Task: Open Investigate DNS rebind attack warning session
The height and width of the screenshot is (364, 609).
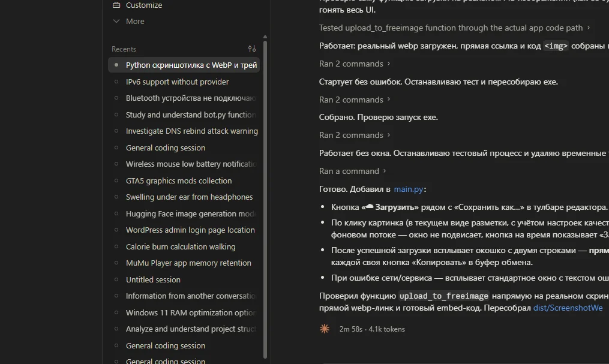Action: [184, 131]
